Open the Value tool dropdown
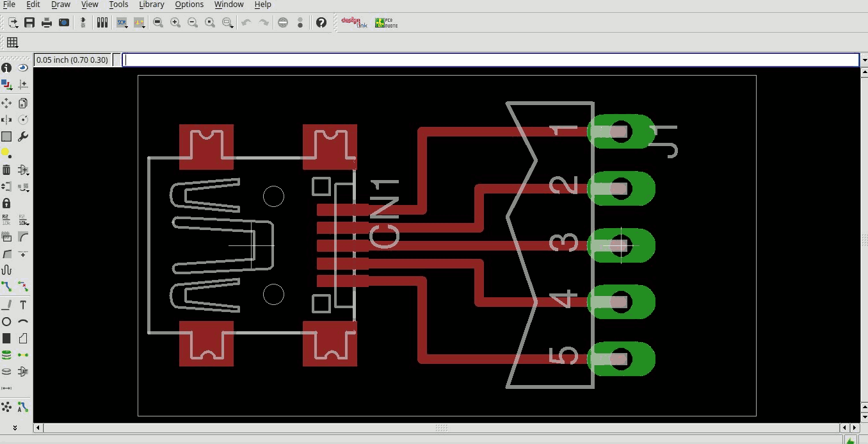Viewport: 868px width, 444px height. pos(24,220)
